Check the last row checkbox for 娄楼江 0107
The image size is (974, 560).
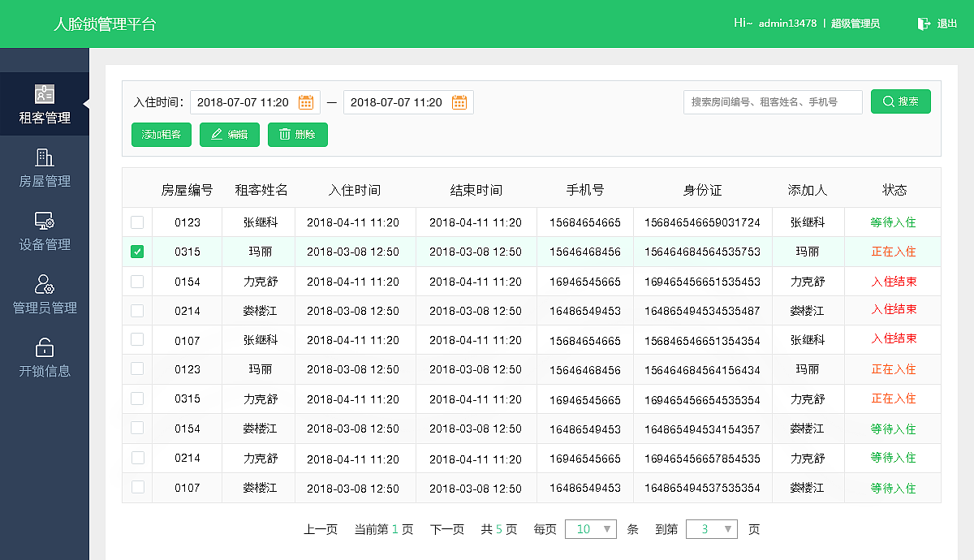[x=136, y=488]
